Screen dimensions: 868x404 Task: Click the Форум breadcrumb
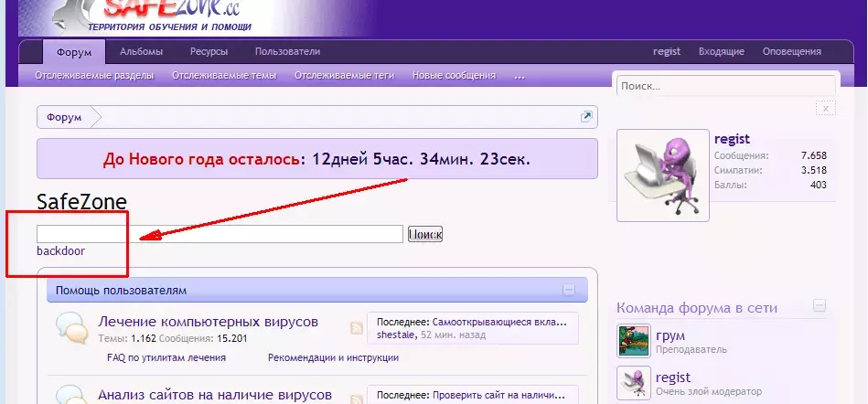click(64, 117)
